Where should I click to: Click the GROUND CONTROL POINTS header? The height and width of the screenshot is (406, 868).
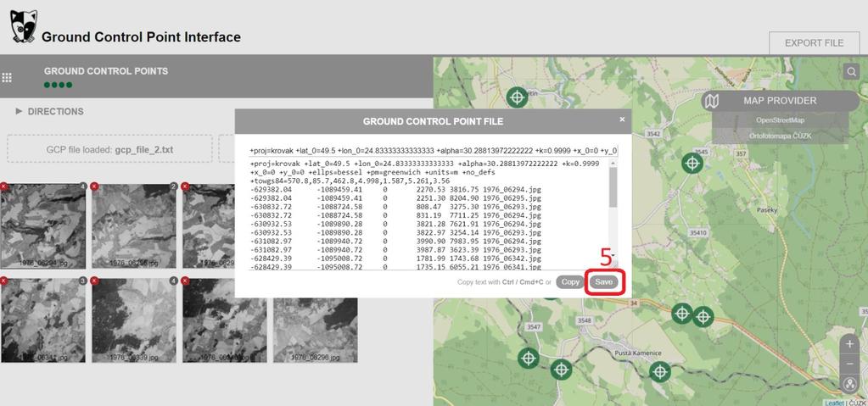click(x=106, y=71)
